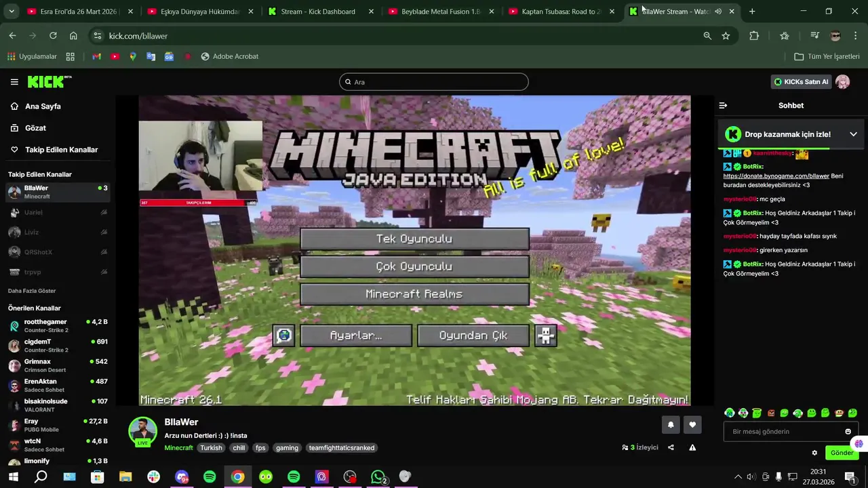This screenshot has height=488, width=868.
Task: Click the zoom magnifier icon in address bar
Action: tap(707, 36)
